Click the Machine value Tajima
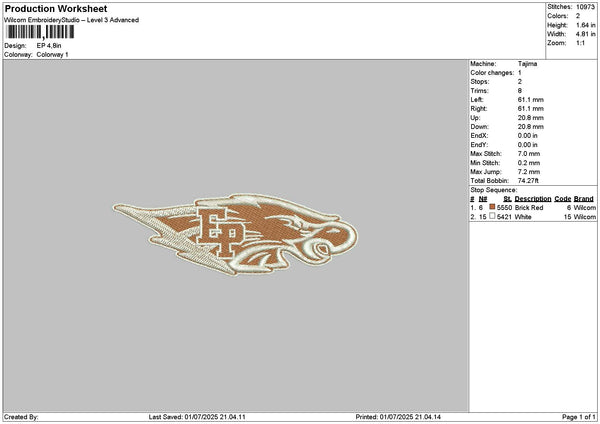The image size is (600, 424). (x=527, y=64)
